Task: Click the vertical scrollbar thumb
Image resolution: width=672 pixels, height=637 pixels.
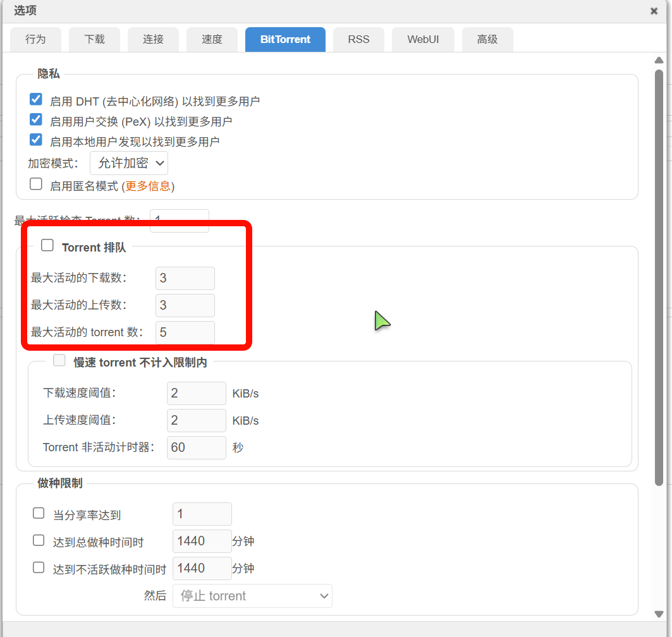Action: [659, 277]
